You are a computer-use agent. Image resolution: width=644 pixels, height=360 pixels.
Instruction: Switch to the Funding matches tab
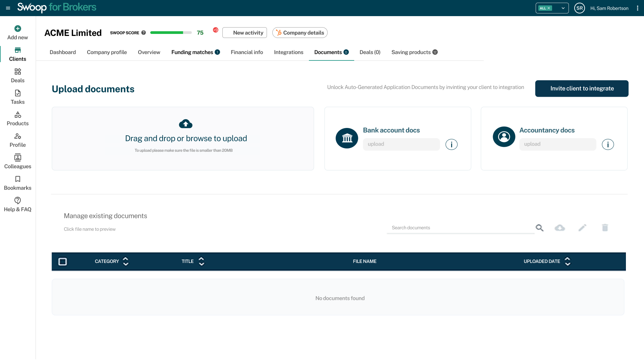pos(192,52)
